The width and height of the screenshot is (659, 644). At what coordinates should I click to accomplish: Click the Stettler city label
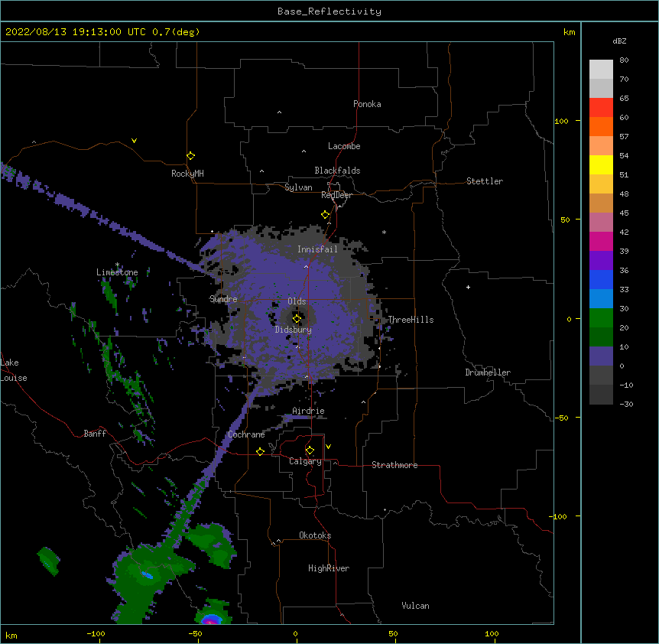point(484,181)
